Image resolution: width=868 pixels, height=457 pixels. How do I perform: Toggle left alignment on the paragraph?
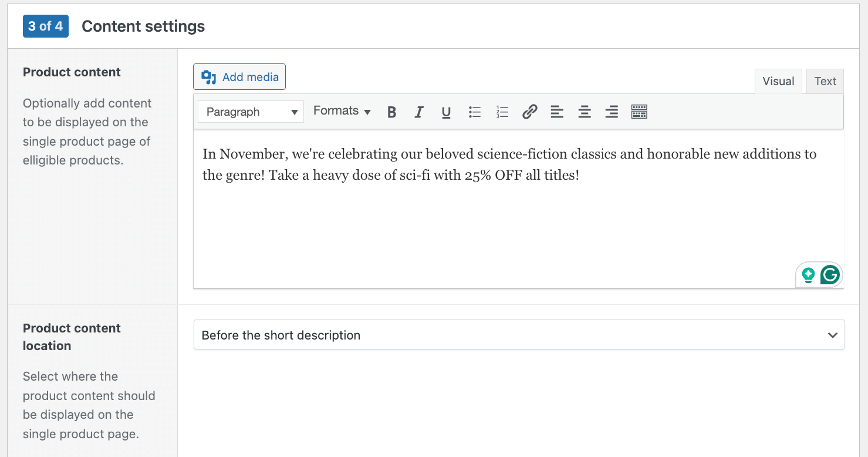[x=556, y=111]
